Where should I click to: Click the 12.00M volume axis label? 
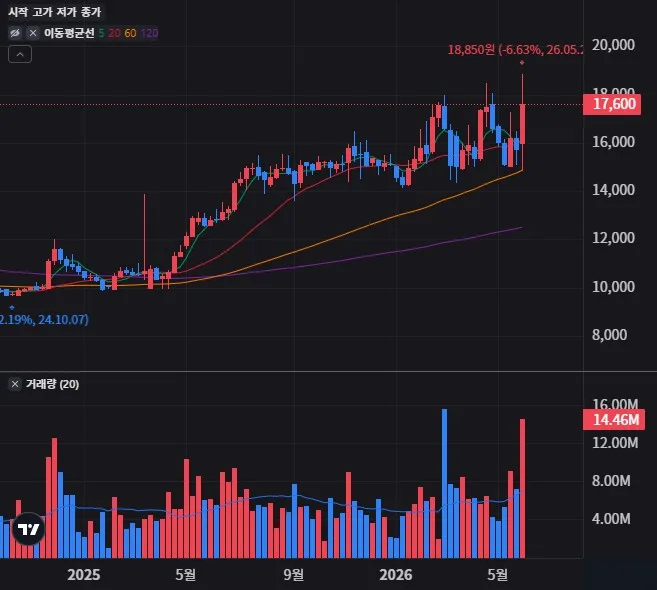[615, 442]
